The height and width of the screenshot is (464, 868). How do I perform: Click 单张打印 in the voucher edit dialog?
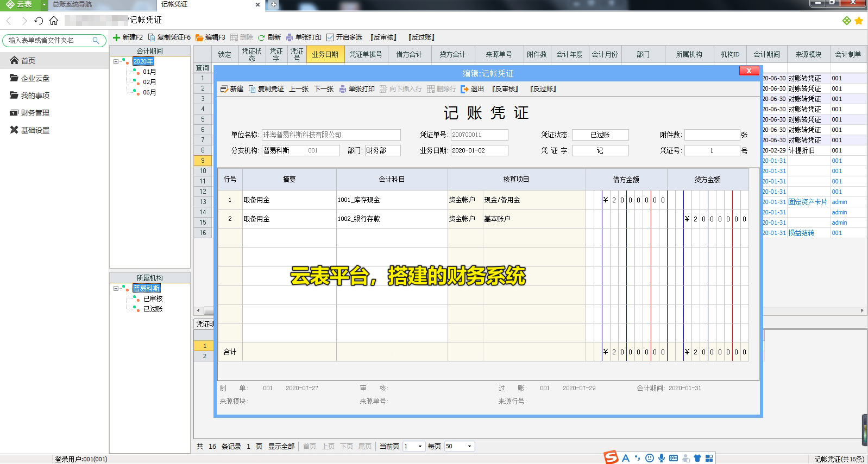coord(357,89)
